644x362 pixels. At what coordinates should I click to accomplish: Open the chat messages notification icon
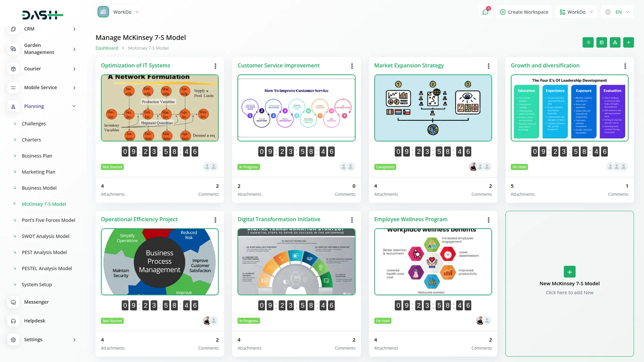[x=485, y=12]
